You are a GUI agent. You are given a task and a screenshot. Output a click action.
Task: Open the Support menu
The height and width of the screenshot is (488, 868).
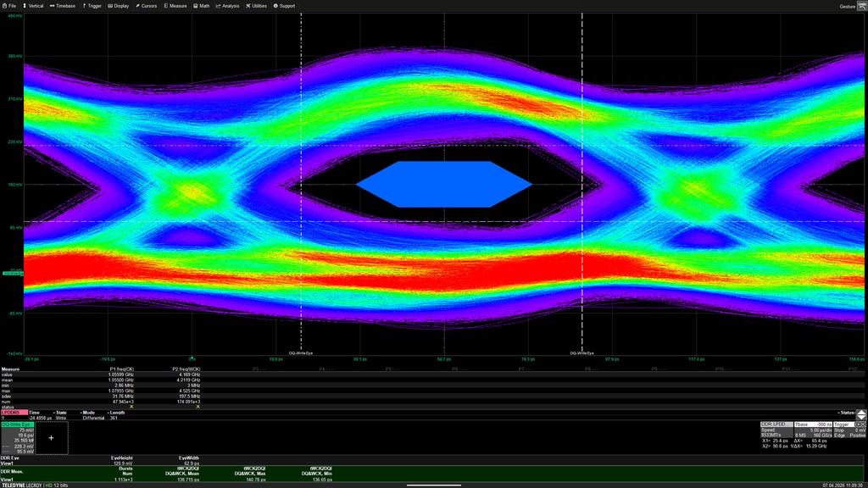click(x=284, y=6)
